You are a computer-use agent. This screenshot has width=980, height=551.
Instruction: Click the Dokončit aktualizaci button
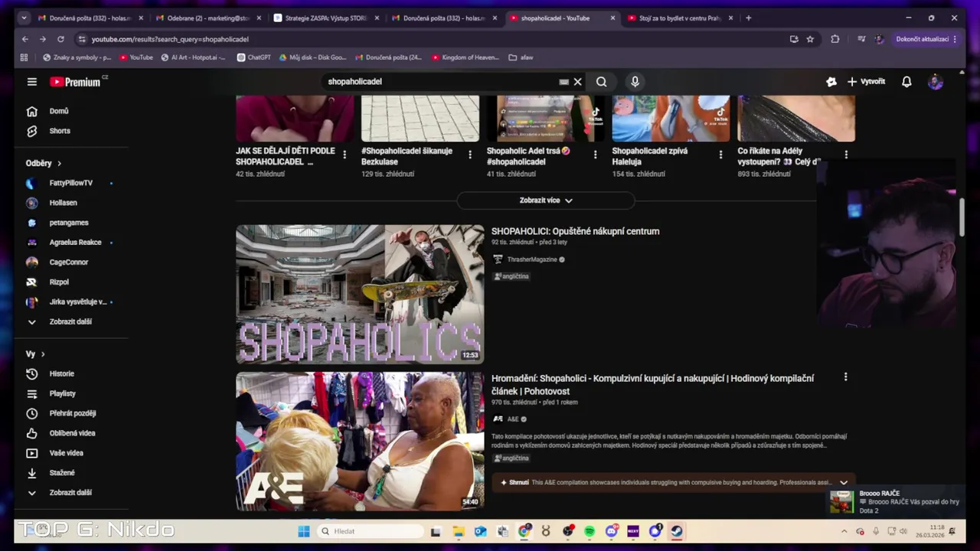926,39
